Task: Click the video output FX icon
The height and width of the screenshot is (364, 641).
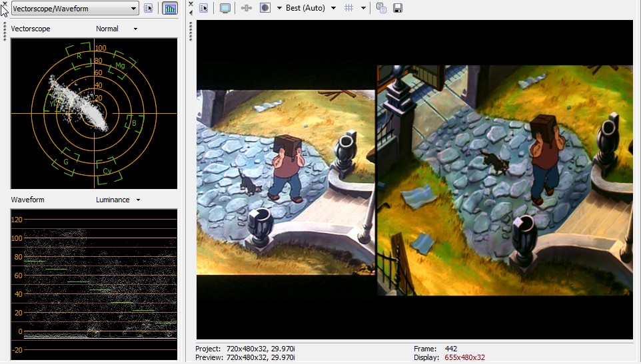Action: click(247, 8)
